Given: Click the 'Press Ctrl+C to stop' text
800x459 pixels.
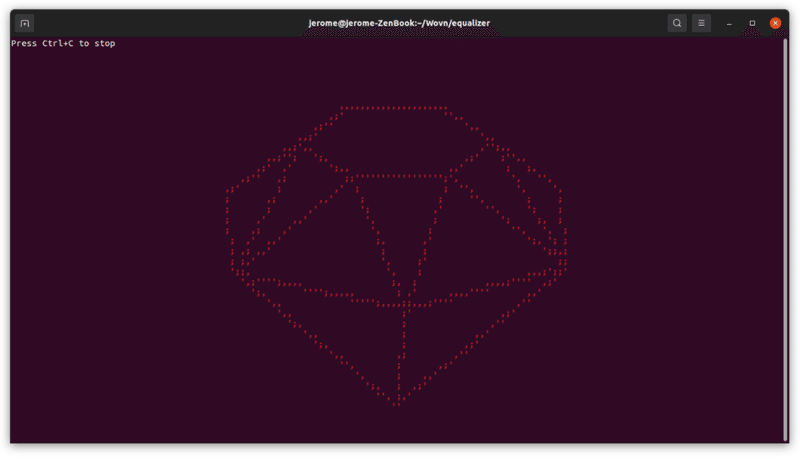Looking at the screenshot, I should [63, 43].
